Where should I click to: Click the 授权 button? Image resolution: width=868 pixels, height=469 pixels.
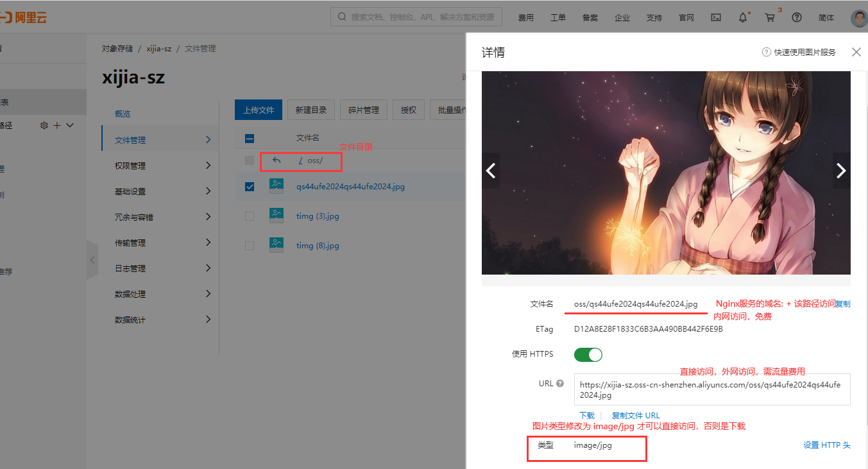[x=409, y=110]
